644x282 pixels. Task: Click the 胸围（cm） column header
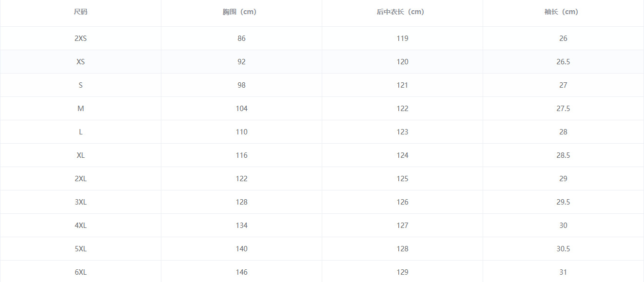[x=241, y=12]
